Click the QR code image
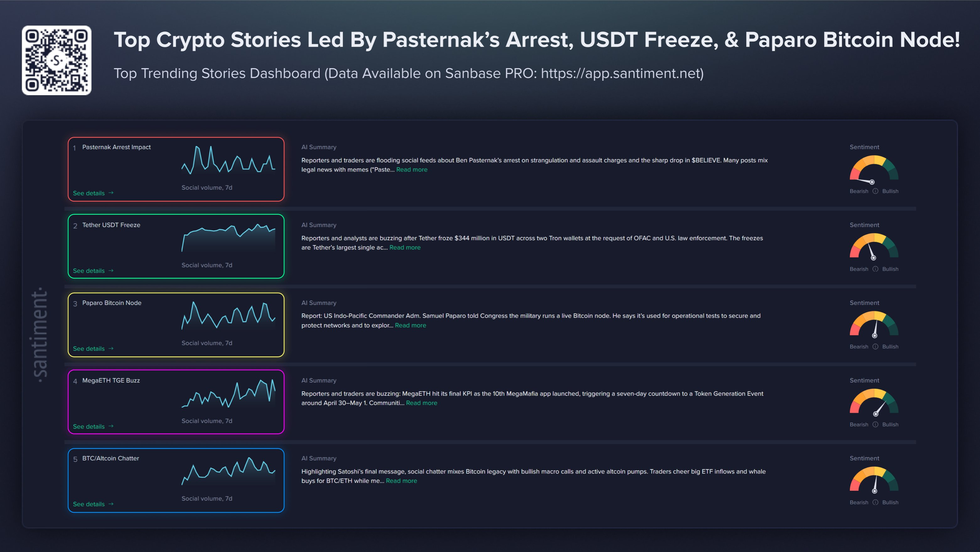Viewport: 980px width, 552px height. point(56,60)
